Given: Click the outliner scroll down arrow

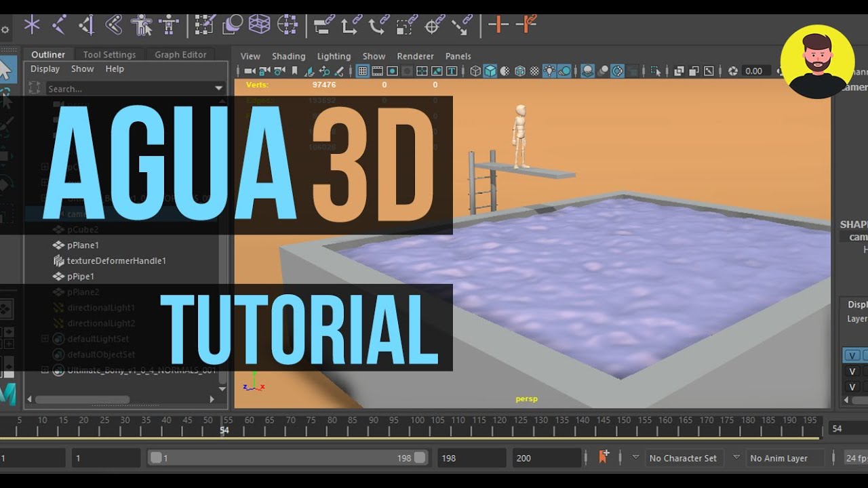Looking at the screenshot, I should (x=222, y=388).
